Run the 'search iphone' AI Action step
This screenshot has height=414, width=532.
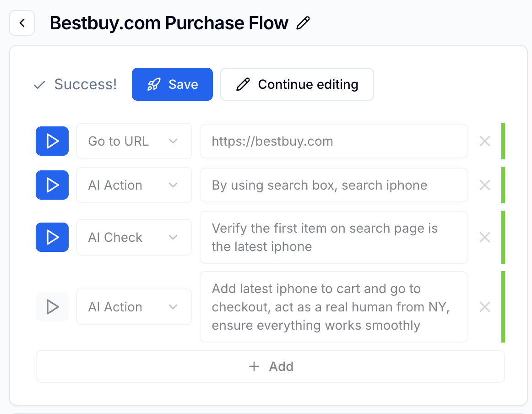pyautogui.click(x=52, y=185)
